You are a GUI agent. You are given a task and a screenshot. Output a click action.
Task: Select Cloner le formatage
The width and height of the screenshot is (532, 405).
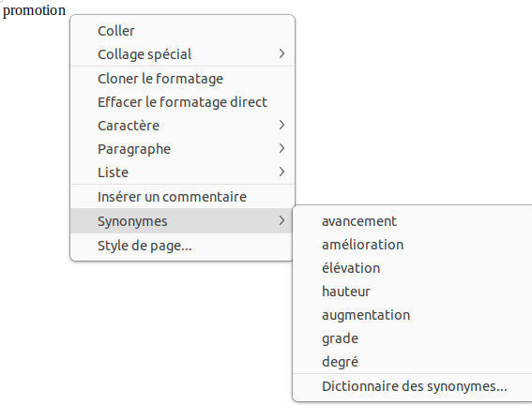point(183,79)
